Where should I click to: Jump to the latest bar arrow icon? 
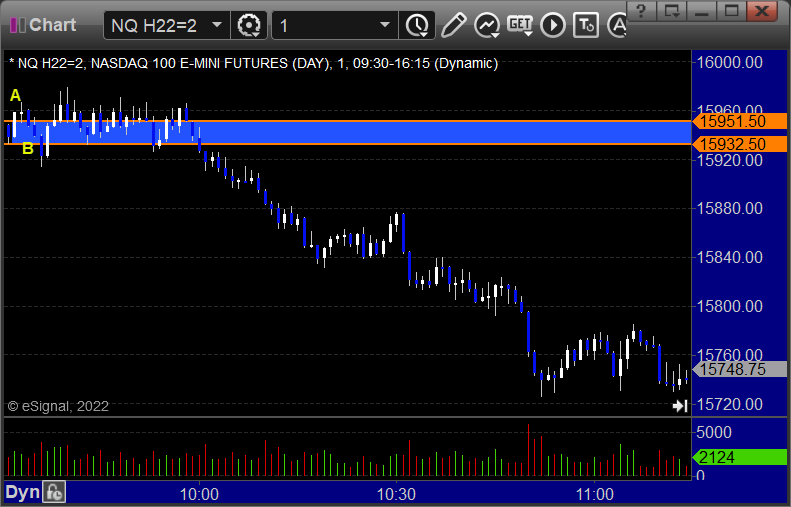click(x=680, y=406)
